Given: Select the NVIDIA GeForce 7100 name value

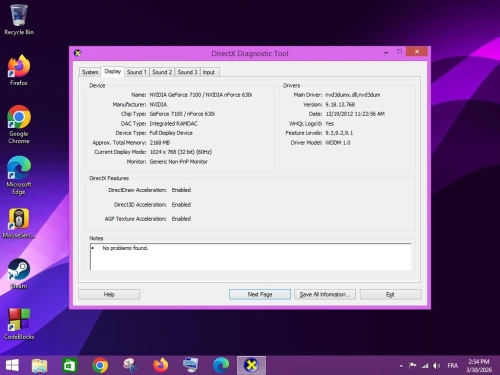Looking at the screenshot, I should click(201, 95).
